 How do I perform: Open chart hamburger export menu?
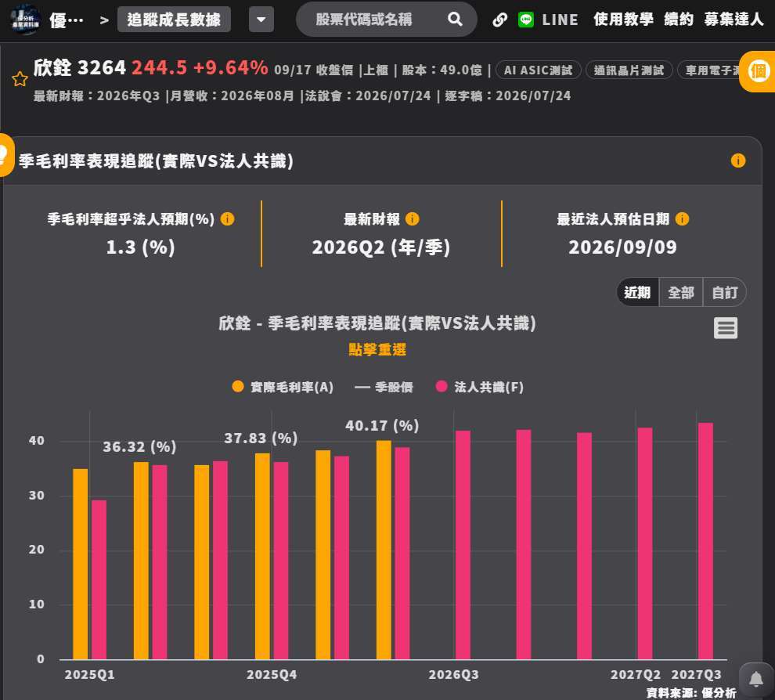coord(725,328)
